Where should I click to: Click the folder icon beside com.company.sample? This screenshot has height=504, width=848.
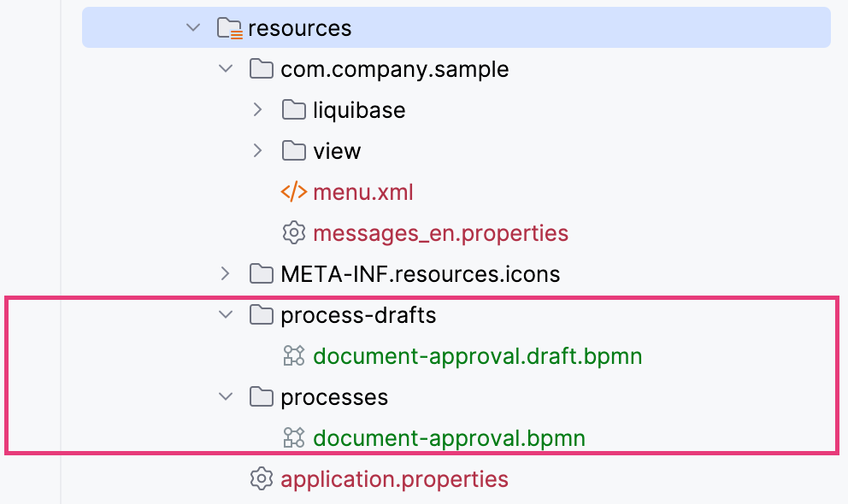[x=261, y=68]
